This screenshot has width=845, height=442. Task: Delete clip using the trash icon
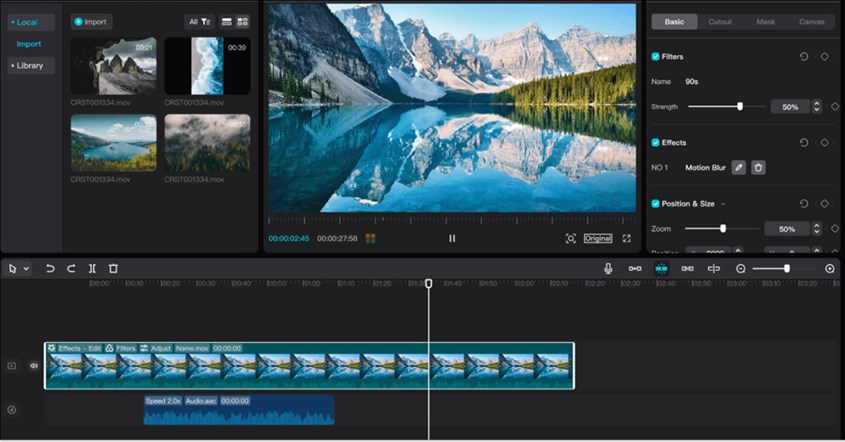113,268
